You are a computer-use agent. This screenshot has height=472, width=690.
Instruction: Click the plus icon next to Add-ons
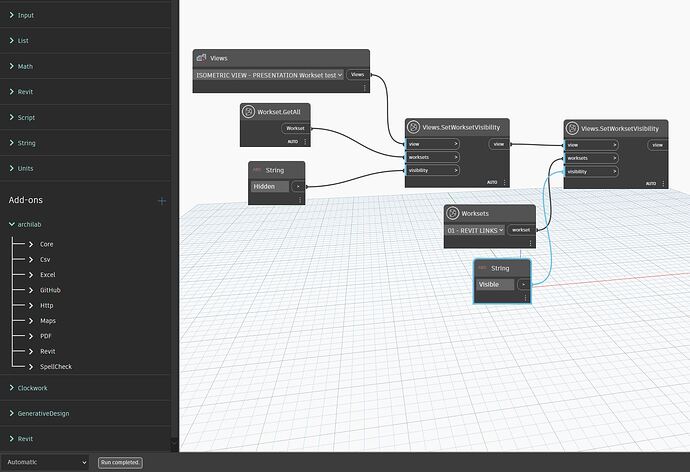pos(161,201)
